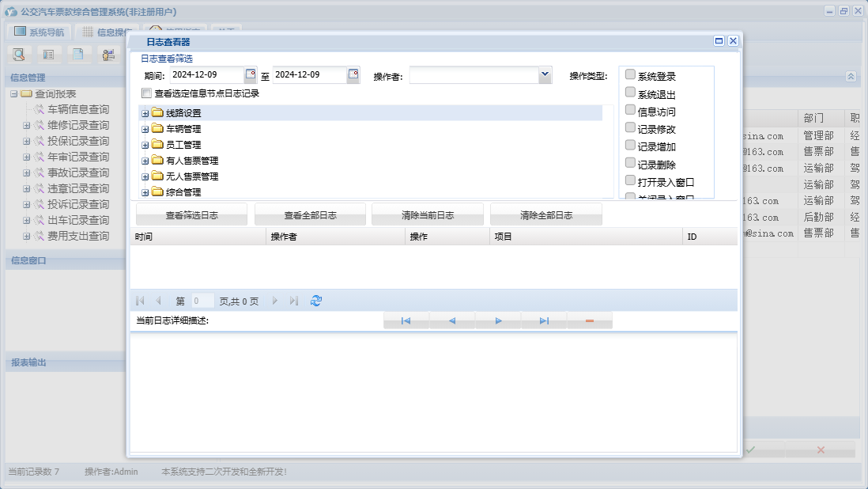The width and height of the screenshot is (868, 489).
Task: Open the 信息操作 tab
Action: 107,32
